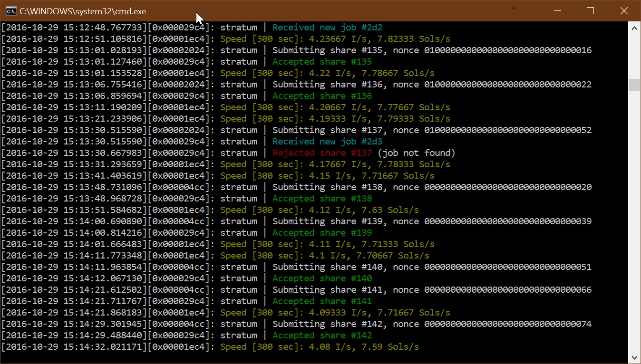Click the 'Accepted share #142' message

tap(322, 335)
